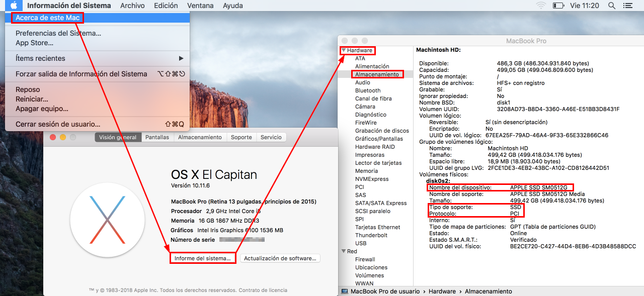This screenshot has width=644, height=296.
Task: Select Cámara in sidebar
Action: click(x=365, y=107)
